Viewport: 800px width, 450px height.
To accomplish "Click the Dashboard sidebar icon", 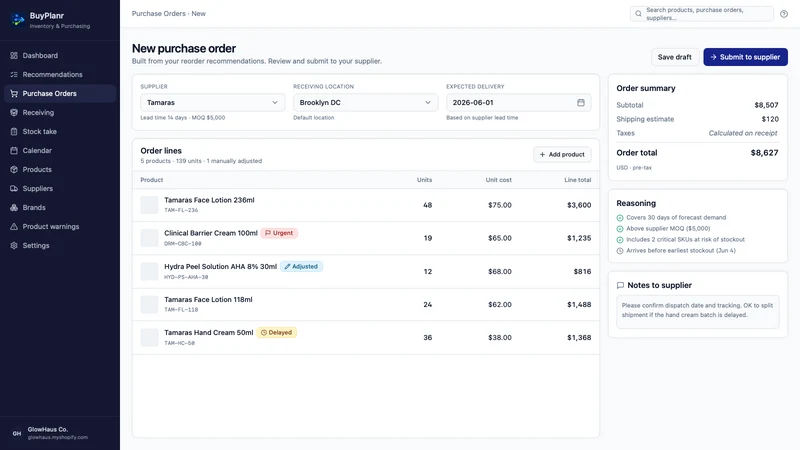I will [x=14, y=55].
